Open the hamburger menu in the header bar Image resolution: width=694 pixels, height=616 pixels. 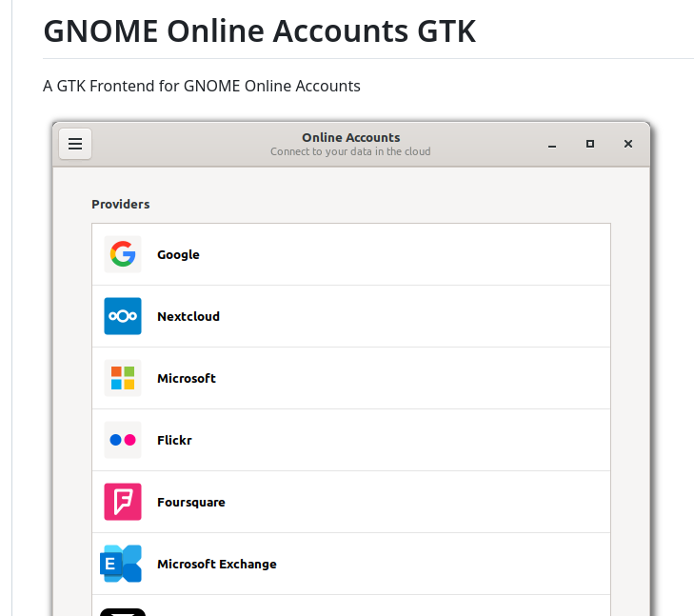click(75, 144)
